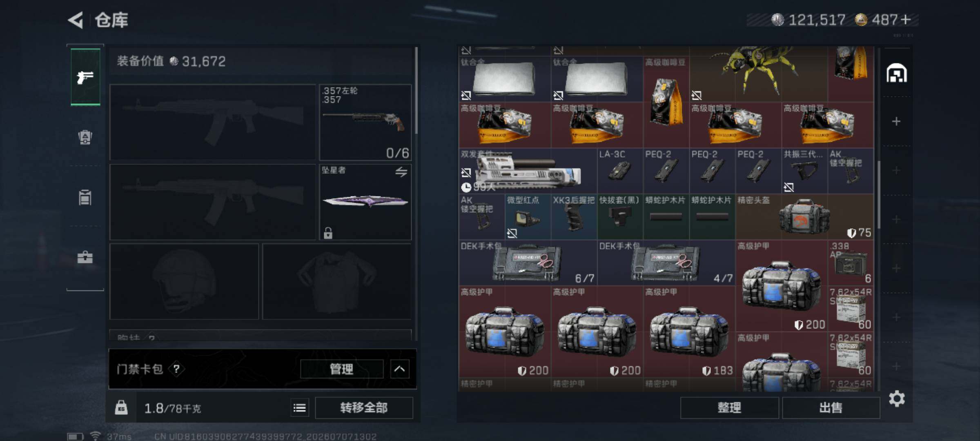This screenshot has height=441, width=980.
Task: Select the first 钛合金 plate item
Action: (x=505, y=79)
